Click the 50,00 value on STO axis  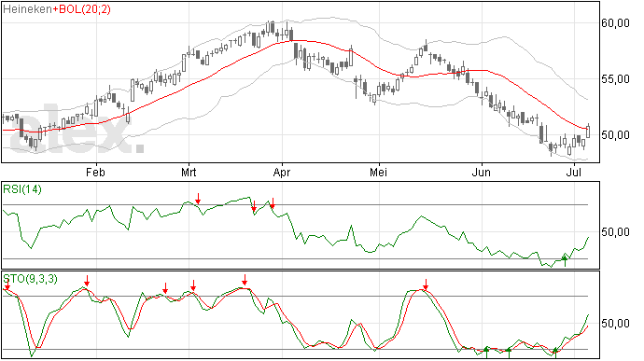click(615, 323)
